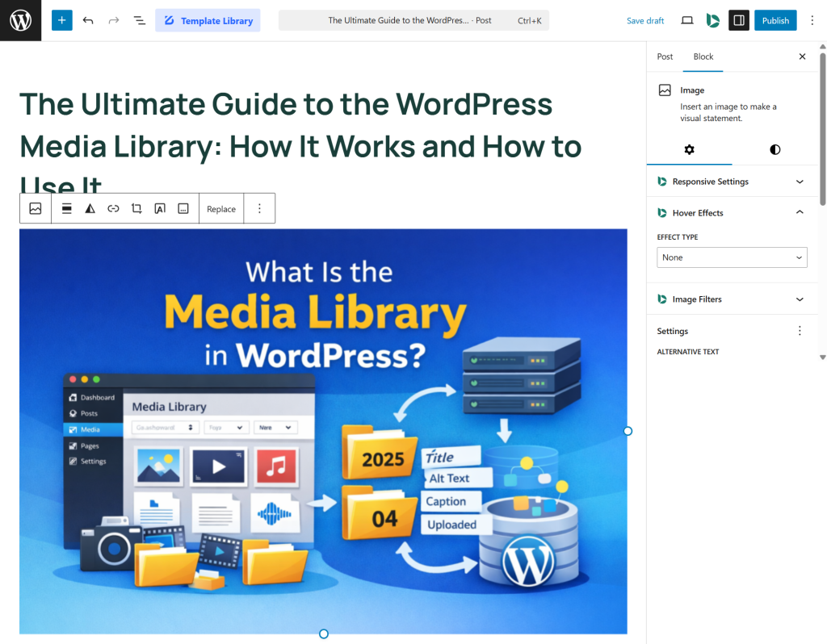Expand the Responsive Settings section
Viewport: 827px width, 644px height.
click(731, 182)
